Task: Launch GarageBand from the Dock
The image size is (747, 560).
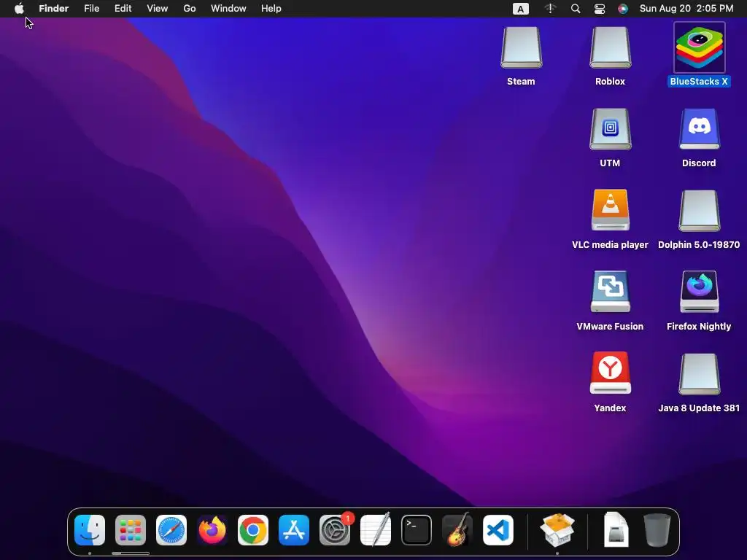Action: click(x=457, y=529)
